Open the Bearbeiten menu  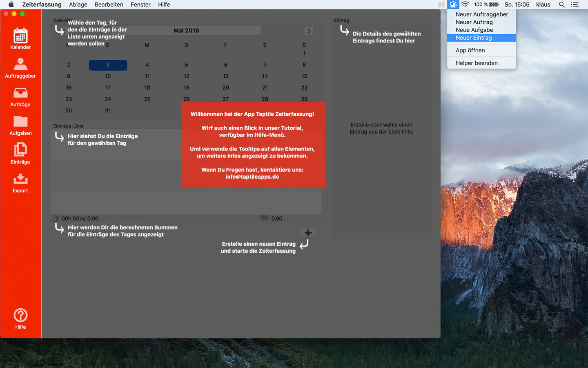click(x=109, y=4)
